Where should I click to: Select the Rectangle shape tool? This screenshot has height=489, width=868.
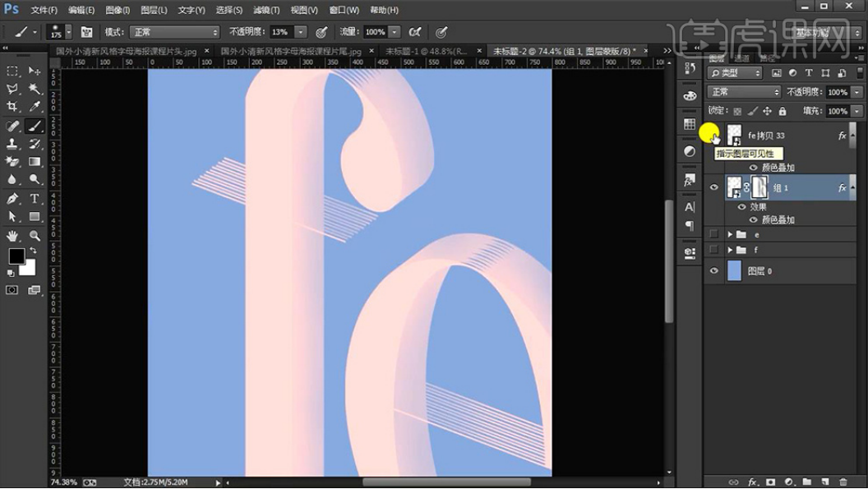point(35,216)
